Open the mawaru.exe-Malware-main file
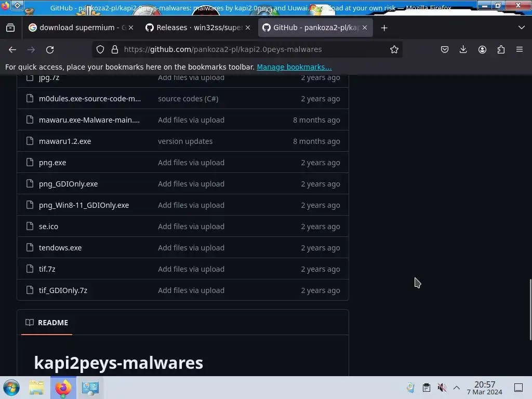The height and width of the screenshot is (399, 532). pos(89,120)
